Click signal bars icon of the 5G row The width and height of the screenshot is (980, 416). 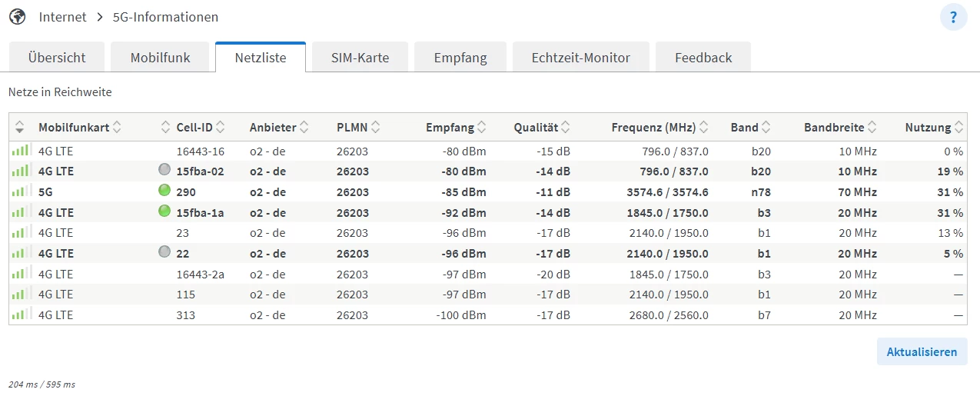point(22,191)
